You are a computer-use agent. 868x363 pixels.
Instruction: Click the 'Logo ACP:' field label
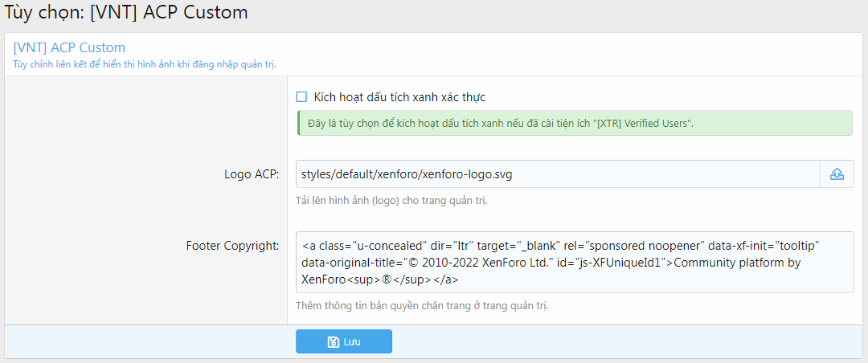coord(252,174)
